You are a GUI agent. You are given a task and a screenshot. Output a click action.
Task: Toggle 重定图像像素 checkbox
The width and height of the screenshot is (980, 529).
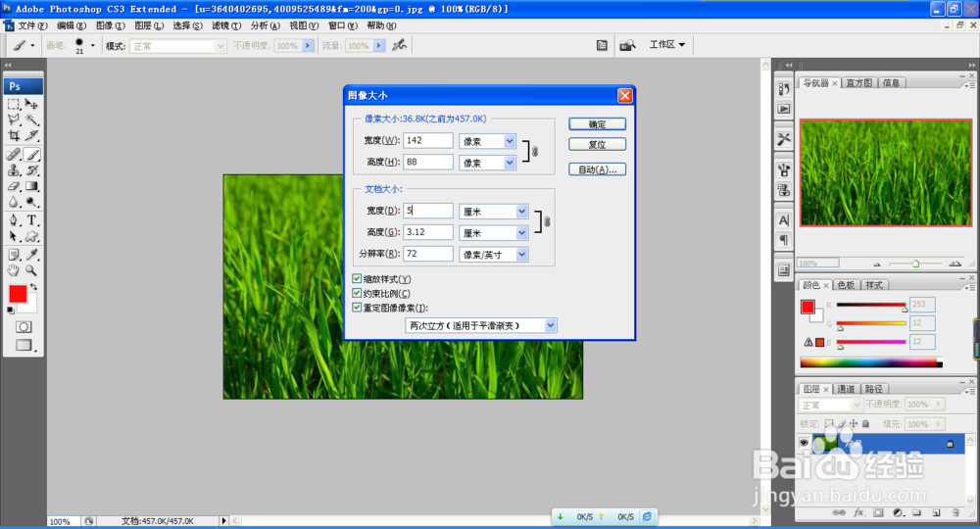[x=357, y=308]
